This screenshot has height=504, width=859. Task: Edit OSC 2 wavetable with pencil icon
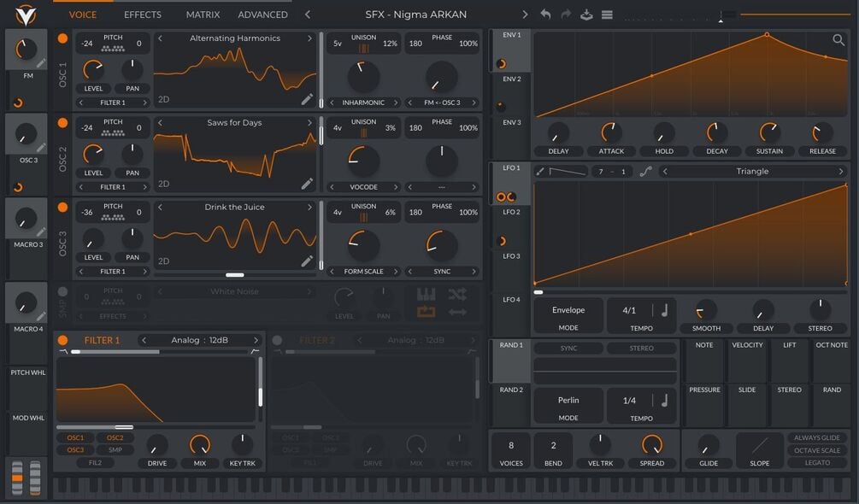pos(307,184)
